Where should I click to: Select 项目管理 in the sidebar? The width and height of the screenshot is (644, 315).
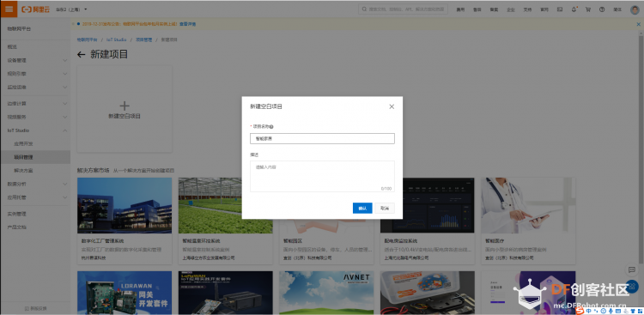click(x=35, y=157)
